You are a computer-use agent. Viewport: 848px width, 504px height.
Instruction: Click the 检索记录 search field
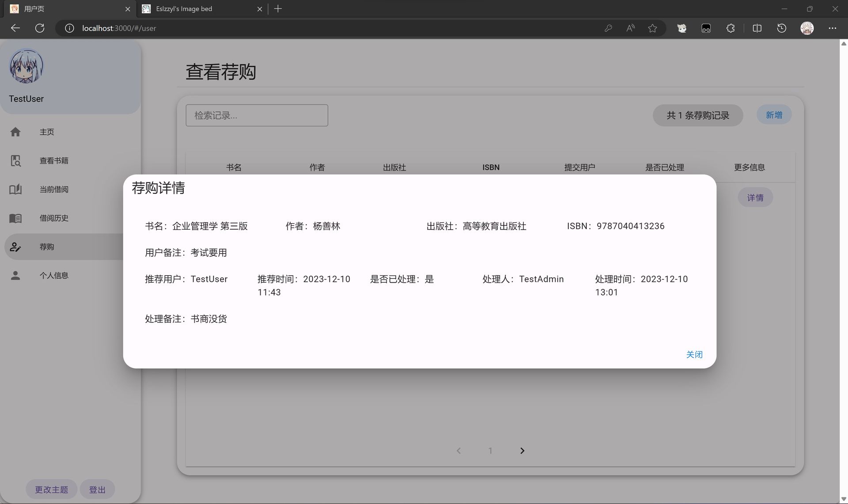click(x=257, y=115)
